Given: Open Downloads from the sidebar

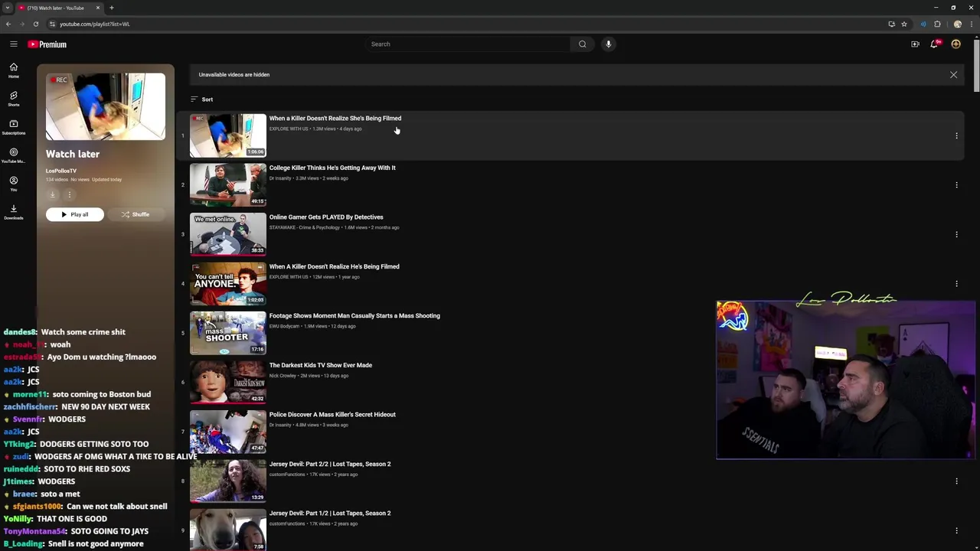Looking at the screenshot, I should click(14, 212).
